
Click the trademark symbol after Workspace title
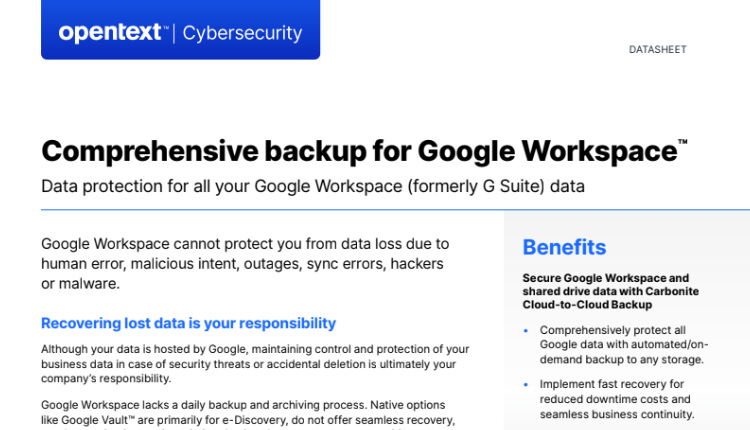pos(683,143)
